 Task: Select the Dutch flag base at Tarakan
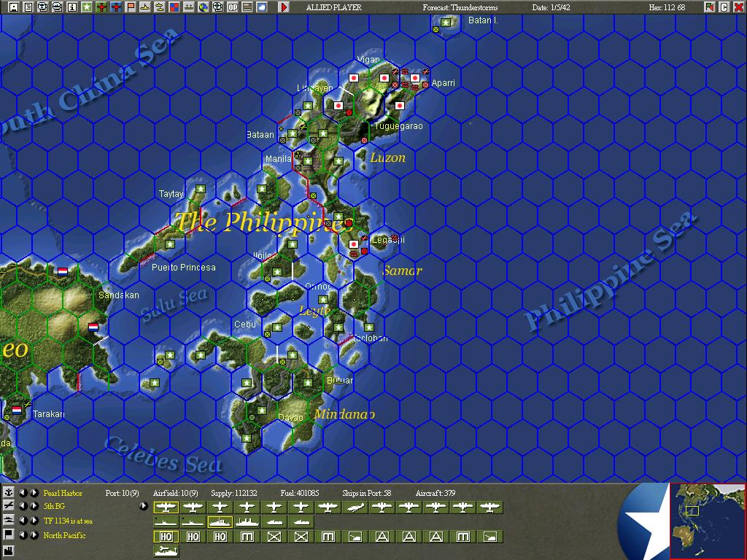point(17,410)
